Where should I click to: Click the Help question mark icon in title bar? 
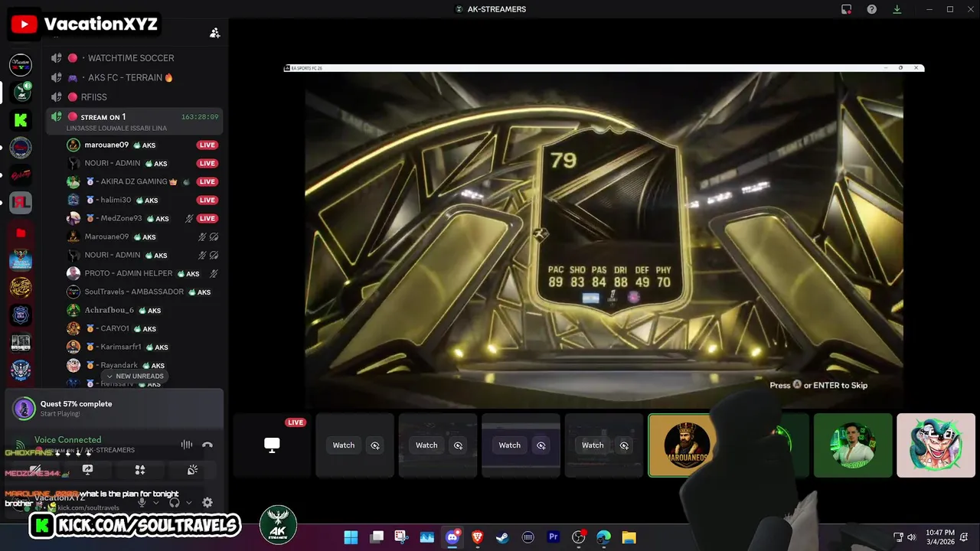point(871,9)
